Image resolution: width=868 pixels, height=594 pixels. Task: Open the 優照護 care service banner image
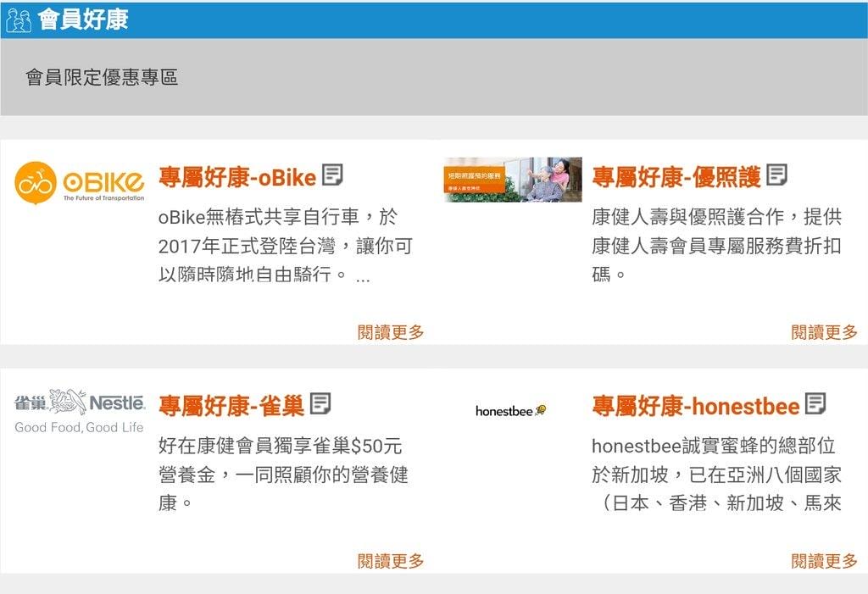click(513, 180)
